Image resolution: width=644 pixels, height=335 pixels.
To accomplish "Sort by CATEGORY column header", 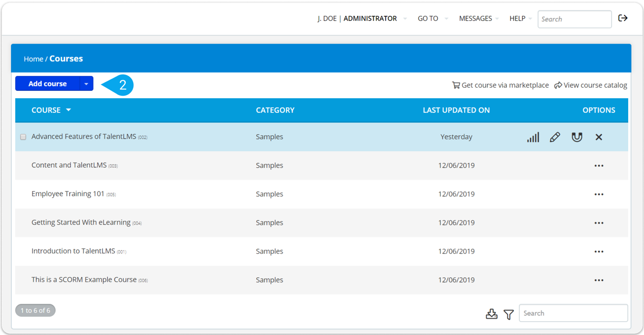I will click(275, 111).
